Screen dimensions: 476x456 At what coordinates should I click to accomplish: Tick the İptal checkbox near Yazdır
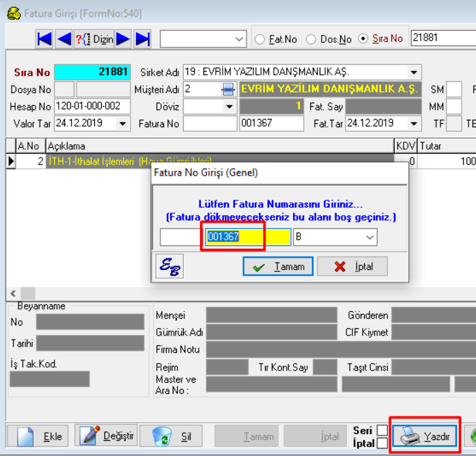(x=382, y=443)
